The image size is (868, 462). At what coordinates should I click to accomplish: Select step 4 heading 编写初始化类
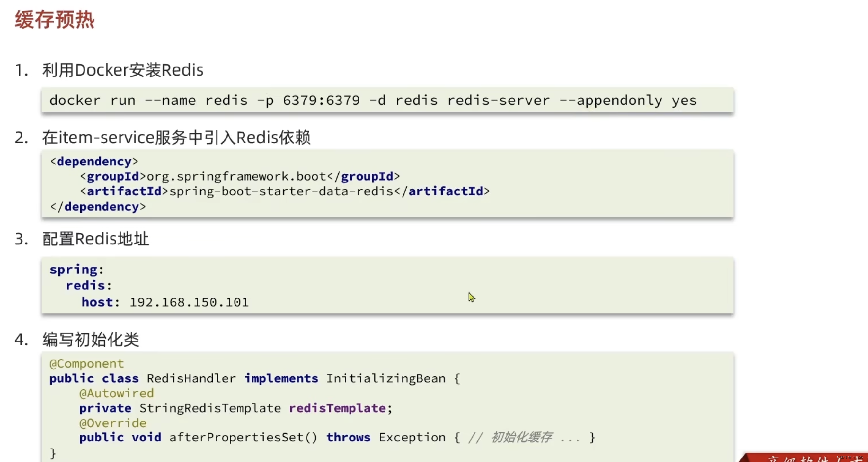pyautogui.click(x=90, y=339)
